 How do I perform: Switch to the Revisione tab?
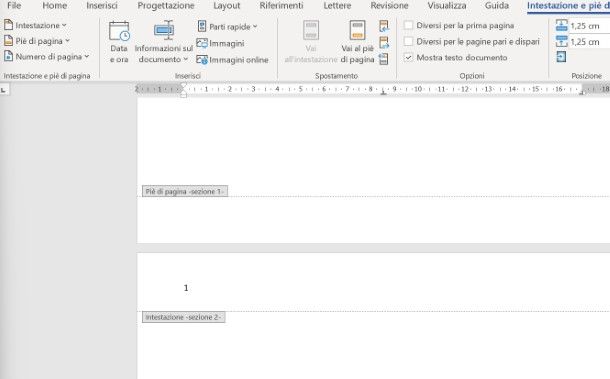(x=389, y=6)
